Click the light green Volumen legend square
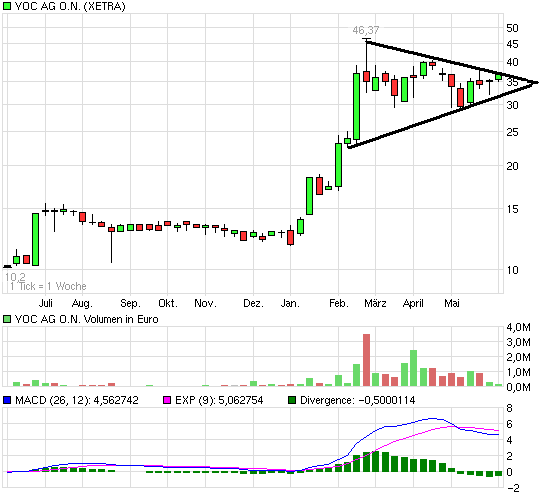 click(x=7, y=319)
